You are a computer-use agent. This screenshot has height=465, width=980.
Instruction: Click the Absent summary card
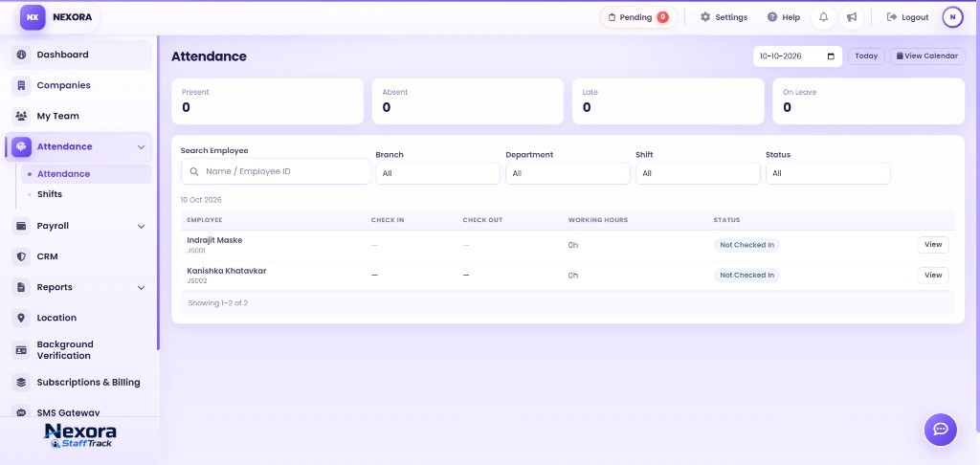coord(467,101)
